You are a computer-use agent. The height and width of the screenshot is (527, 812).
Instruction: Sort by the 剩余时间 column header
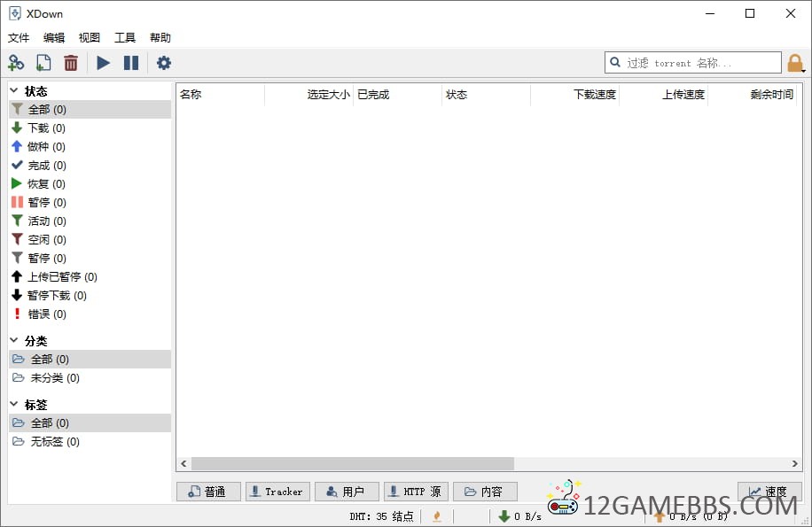tap(752, 95)
